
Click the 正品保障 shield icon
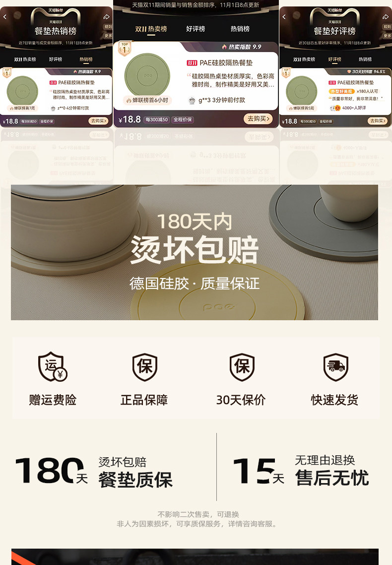pyautogui.click(x=145, y=367)
